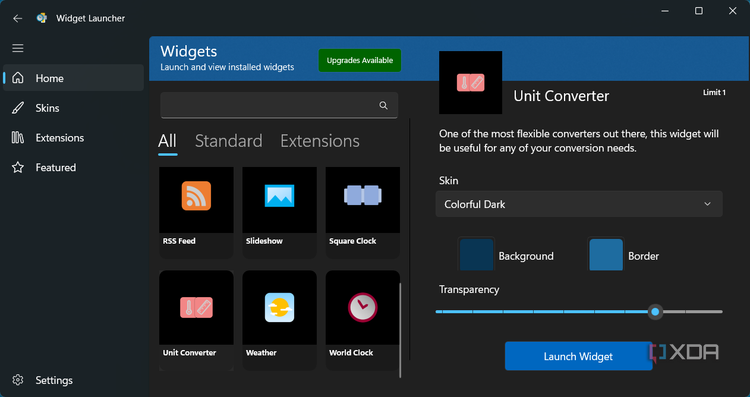This screenshot has height=397, width=750.
Task: Expand the Skin dropdown Colorful Dark
Action: click(579, 204)
